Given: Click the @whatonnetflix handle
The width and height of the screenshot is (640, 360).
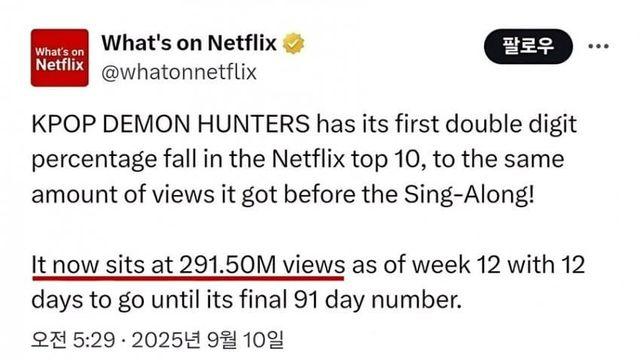Looking at the screenshot, I should (179, 72).
